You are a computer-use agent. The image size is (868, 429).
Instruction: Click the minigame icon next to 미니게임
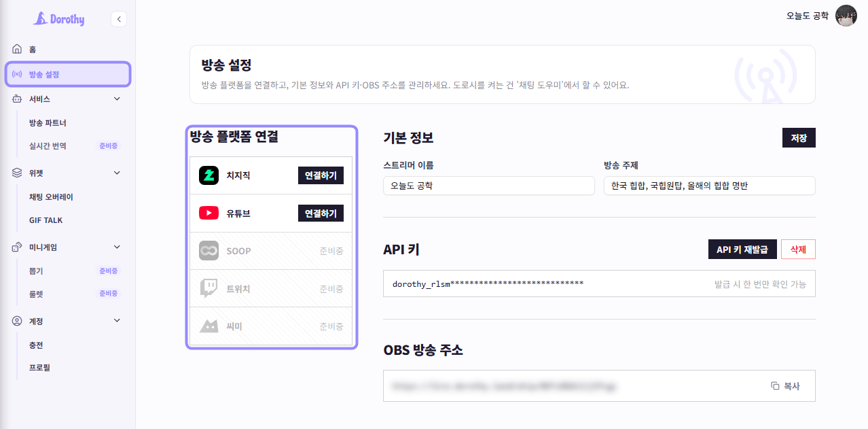pyautogui.click(x=17, y=247)
